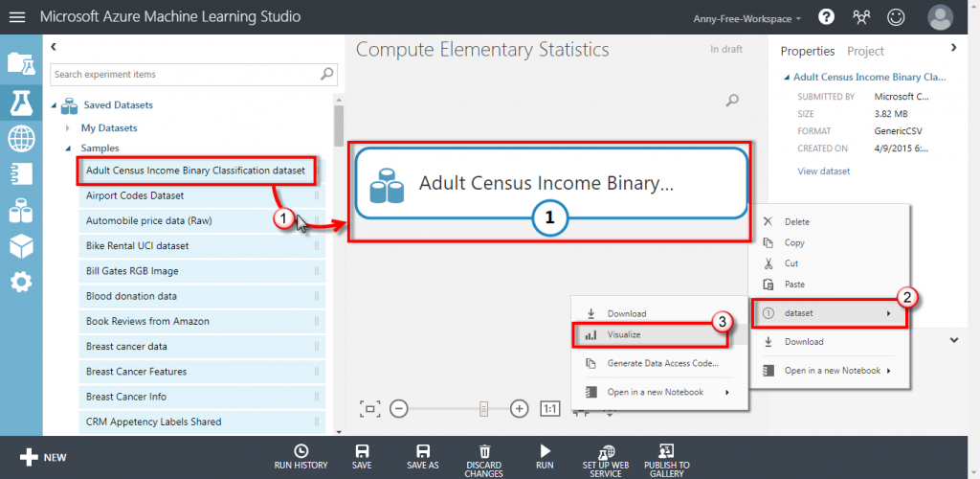980x479 pixels.
Task: Click search magnifier in experiment items box
Action: 327,74
